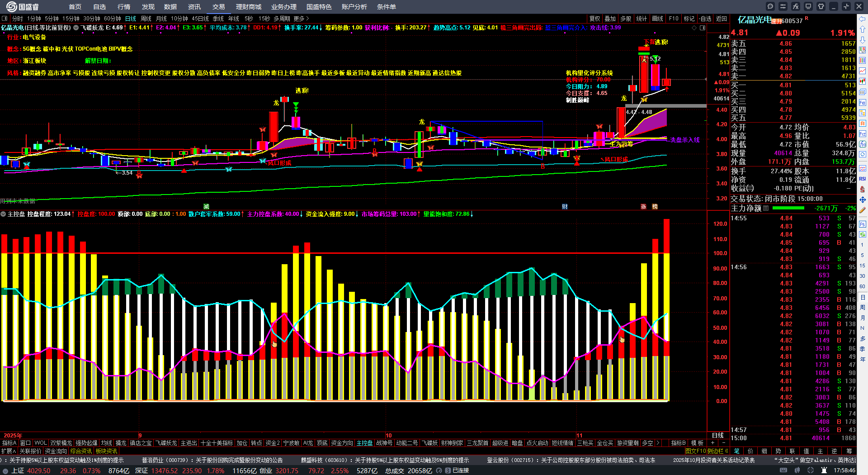868x475 pixels.
Task: Click the keyboard icon in status bar
Action: 783,470
